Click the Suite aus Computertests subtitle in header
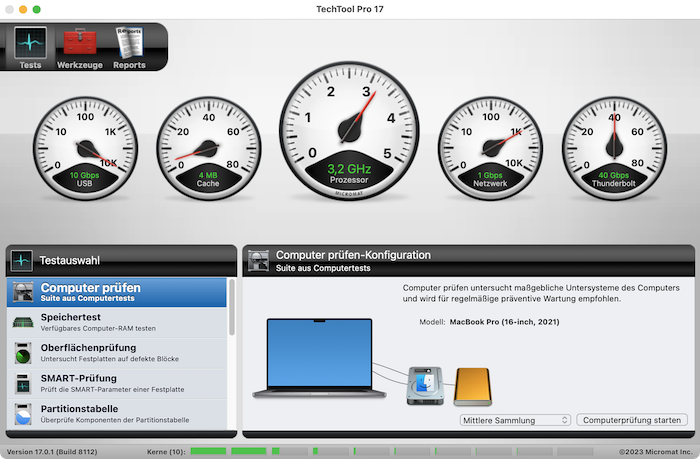 coord(323,268)
